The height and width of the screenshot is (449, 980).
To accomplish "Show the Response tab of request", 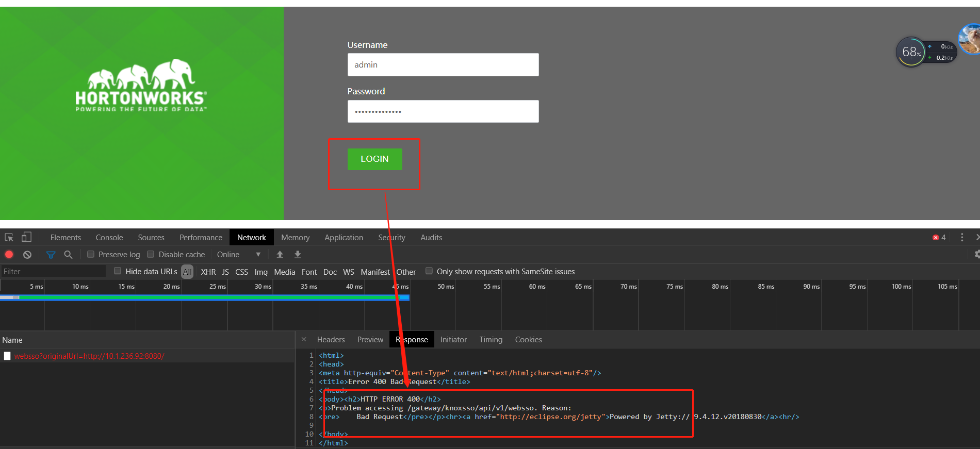I will [412, 339].
